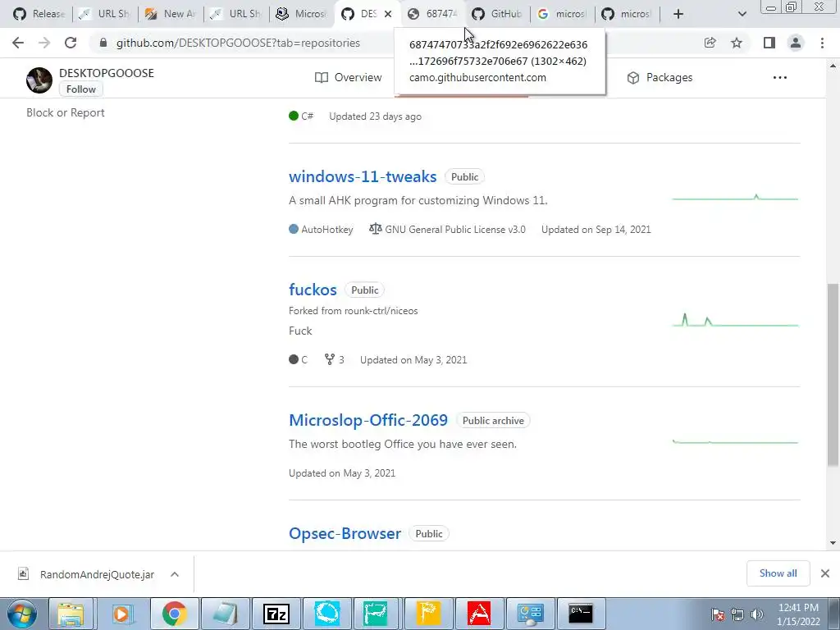840x630 pixels.
Task: Click the padlock site info icon
Action: (x=103, y=43)
